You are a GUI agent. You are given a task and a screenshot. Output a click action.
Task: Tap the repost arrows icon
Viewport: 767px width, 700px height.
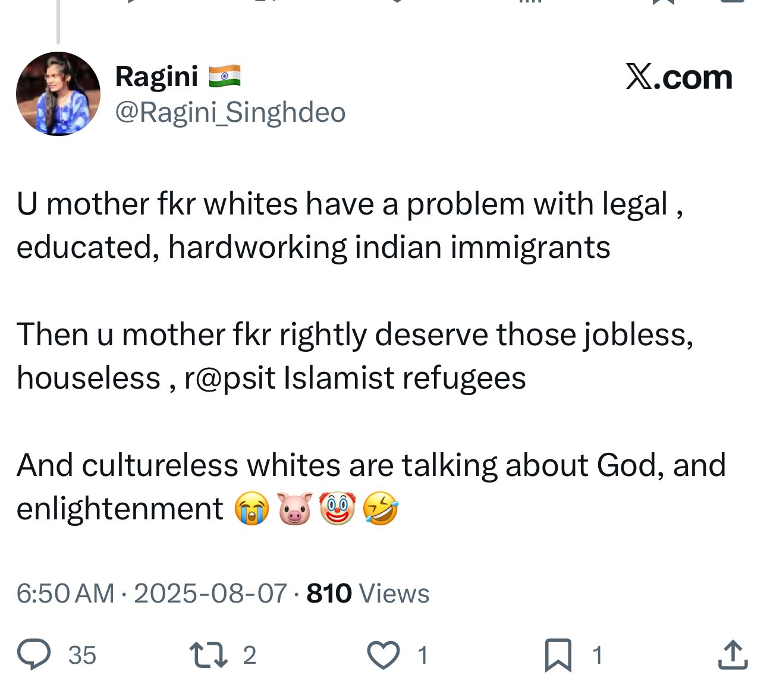pos(208,654)
